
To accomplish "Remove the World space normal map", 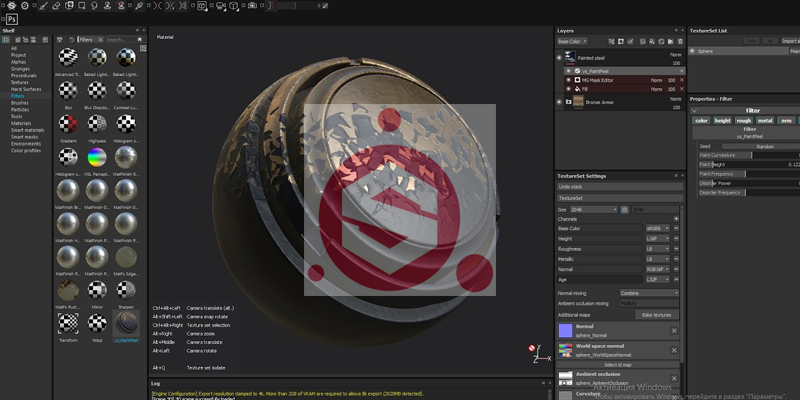I will (674, 350).
